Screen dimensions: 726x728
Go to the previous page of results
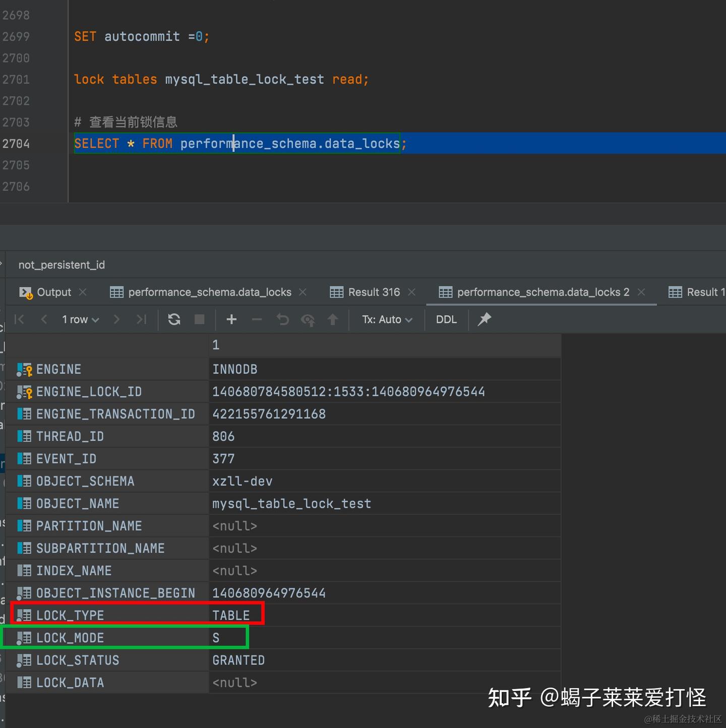click(x=44, y=319)
